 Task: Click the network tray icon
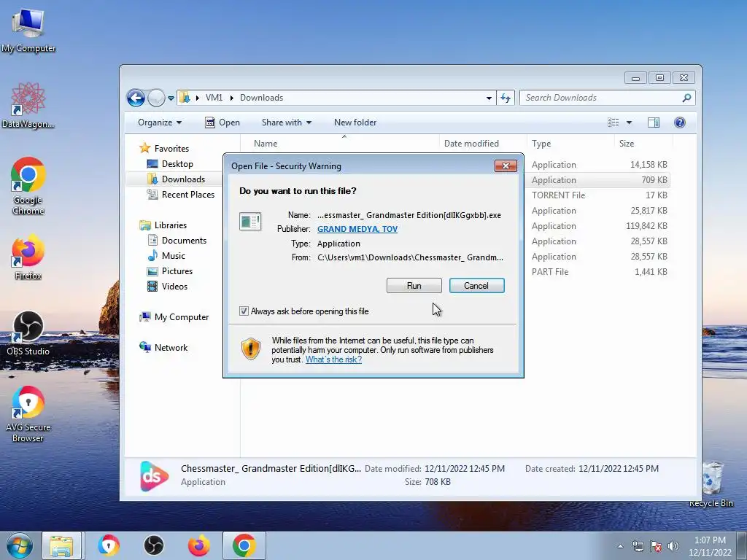pyautogui.click(x=638, y=546)
